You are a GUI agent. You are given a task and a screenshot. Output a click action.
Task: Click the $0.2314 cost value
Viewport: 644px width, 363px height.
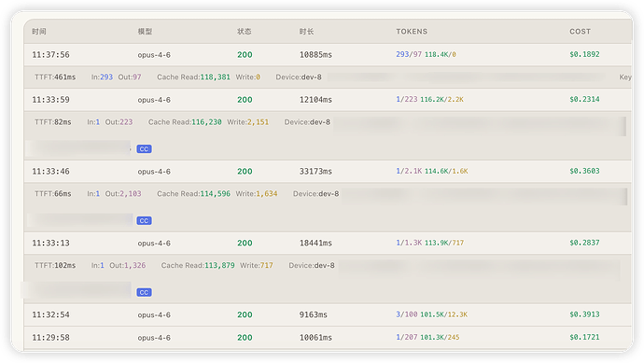(x=584, y=99)
